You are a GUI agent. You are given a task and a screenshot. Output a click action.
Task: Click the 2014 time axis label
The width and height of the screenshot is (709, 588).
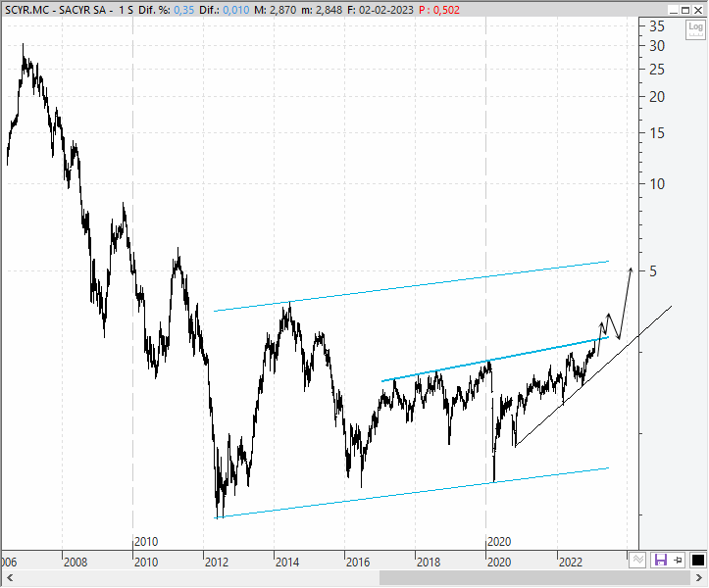[287, 563]
